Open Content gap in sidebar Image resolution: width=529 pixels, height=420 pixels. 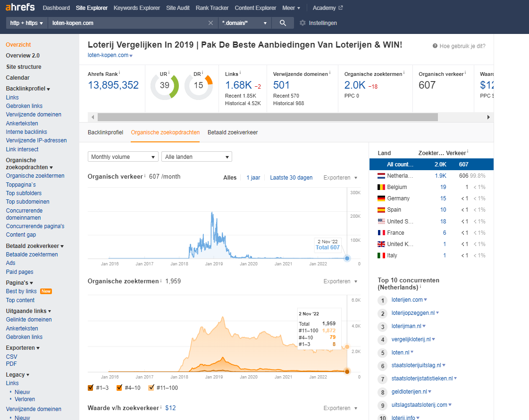click(21, 235)
